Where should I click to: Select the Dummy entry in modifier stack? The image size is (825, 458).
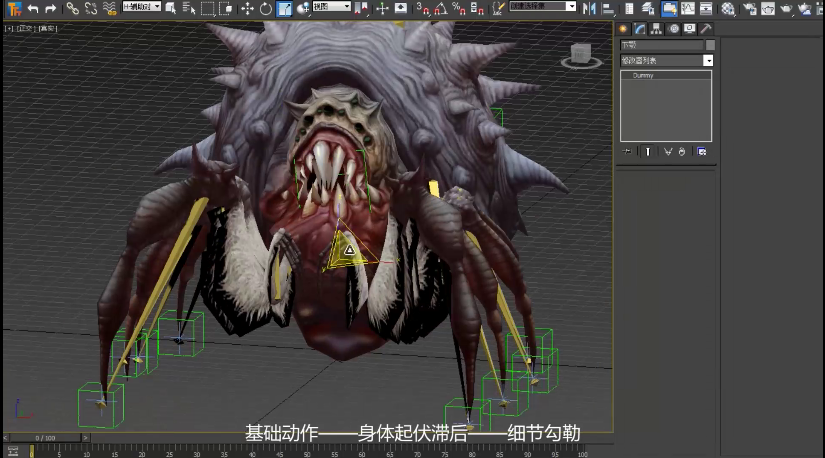coord(643,75)
